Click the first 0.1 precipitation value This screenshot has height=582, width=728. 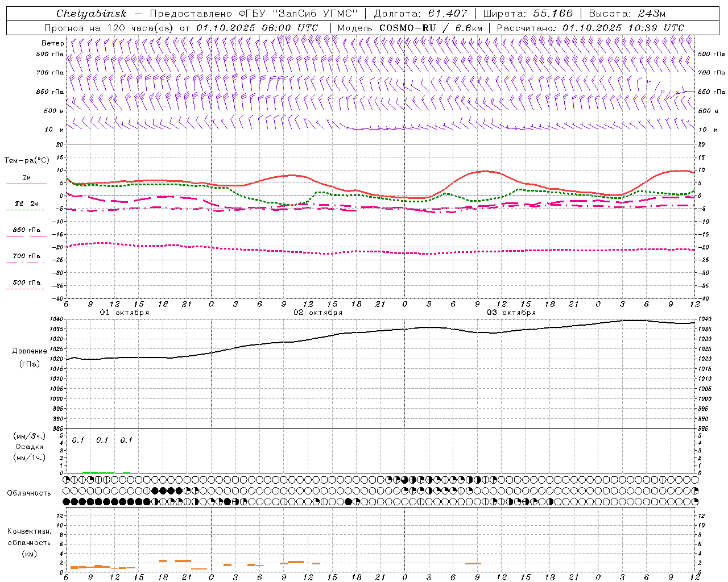[x=78, y=440]
